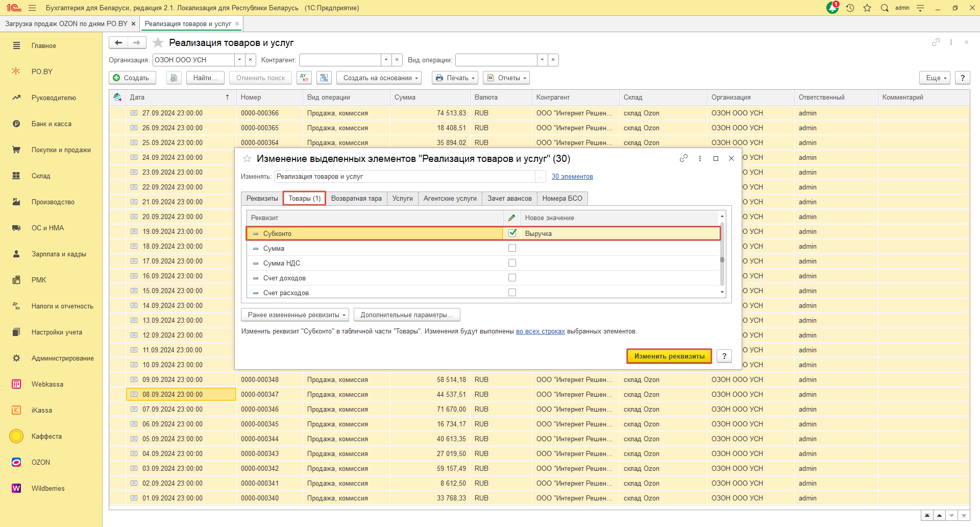Click the Найти search button
Screen dimensions: 980x527
coord(205,78)
